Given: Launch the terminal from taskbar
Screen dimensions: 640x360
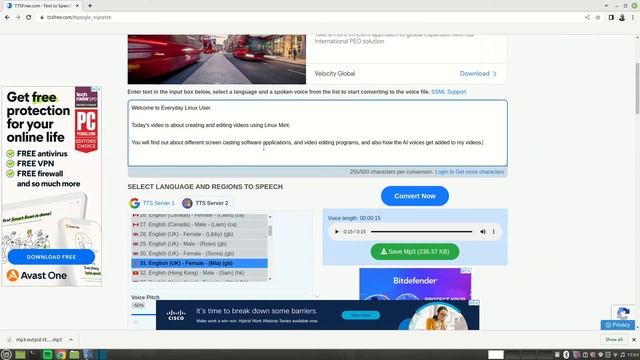Looking at the screenshot, I should pyautogui.click(x=33, y=355).
